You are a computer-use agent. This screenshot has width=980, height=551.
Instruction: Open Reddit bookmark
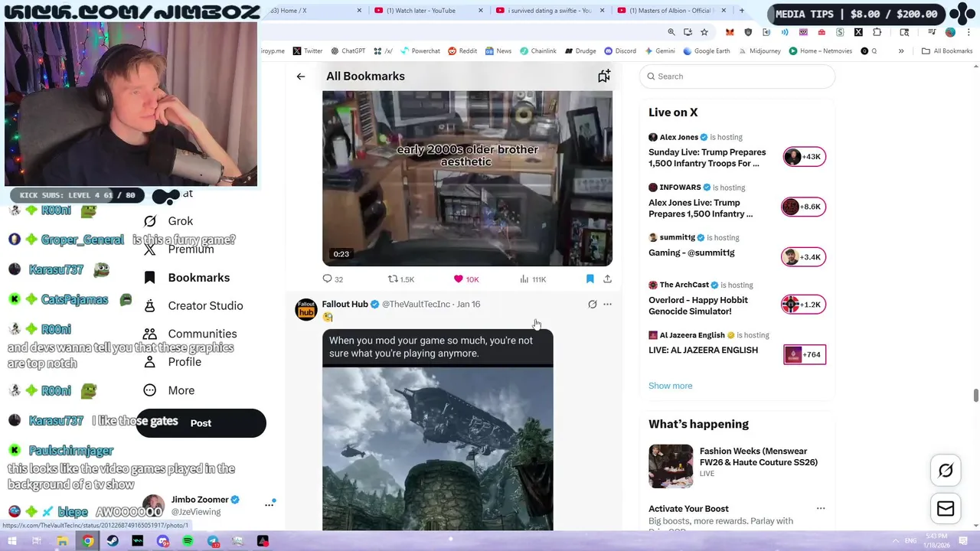click(462, 51)
